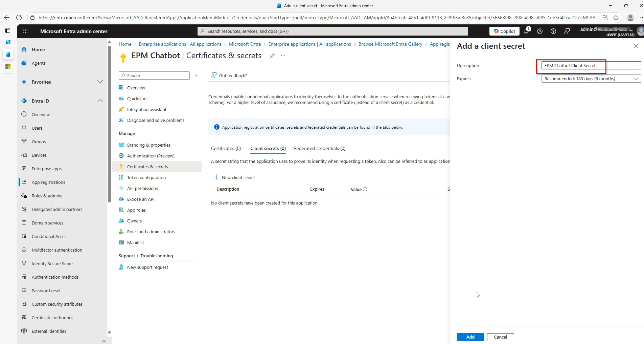Open External Identities in sidebar
Image resolution: width=644 pixels, height=344 pixels.
[x=49, y=331]
